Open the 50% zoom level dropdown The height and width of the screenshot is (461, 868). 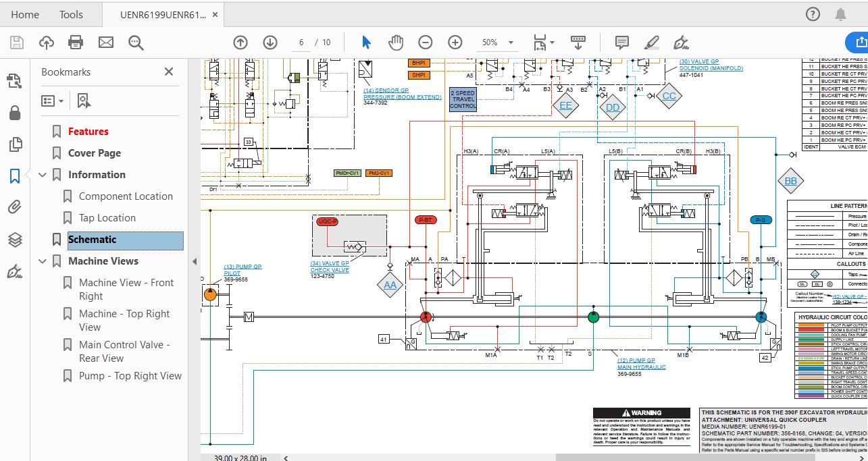point(497,43)
